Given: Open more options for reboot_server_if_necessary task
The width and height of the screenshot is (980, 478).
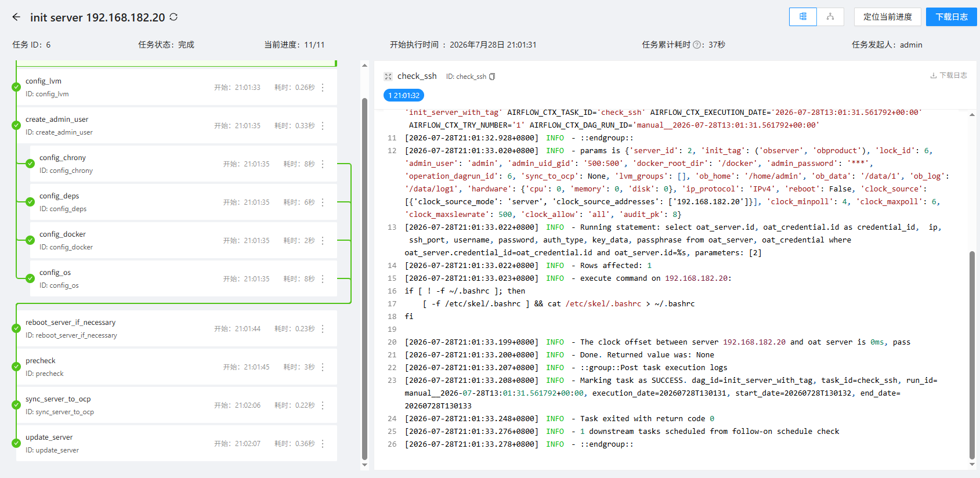Looking at the screenshot, I should (323, 329).
